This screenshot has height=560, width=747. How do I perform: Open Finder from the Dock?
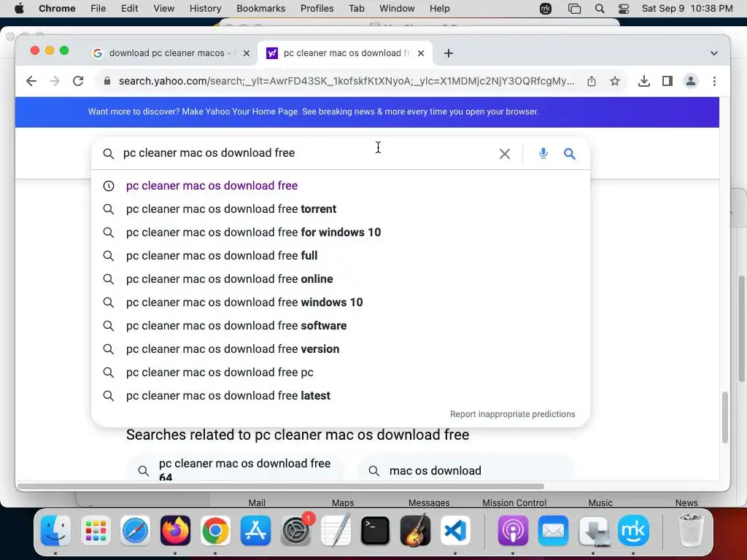coord(55,531)
